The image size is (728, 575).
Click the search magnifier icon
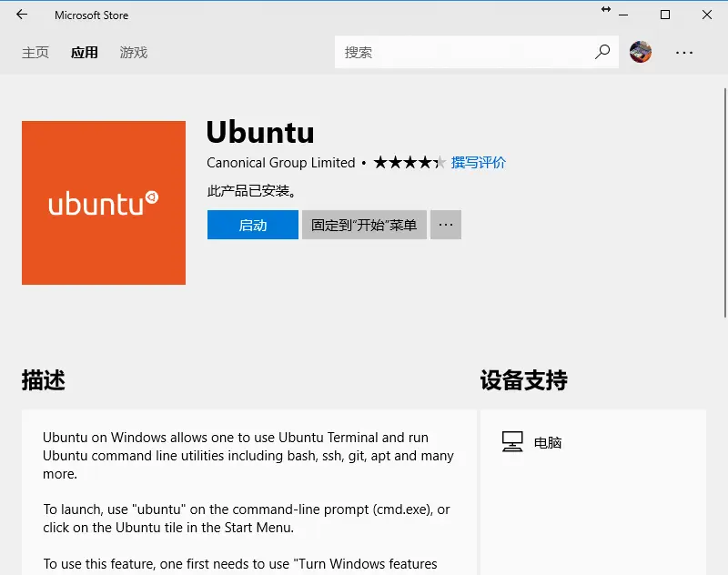point(602,52)
